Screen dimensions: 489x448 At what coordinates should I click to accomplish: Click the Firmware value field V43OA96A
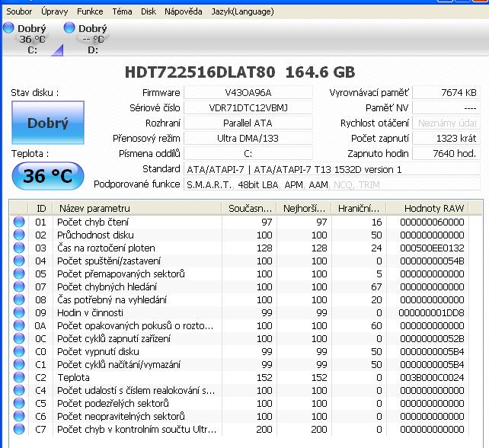[x=248, y=93]
